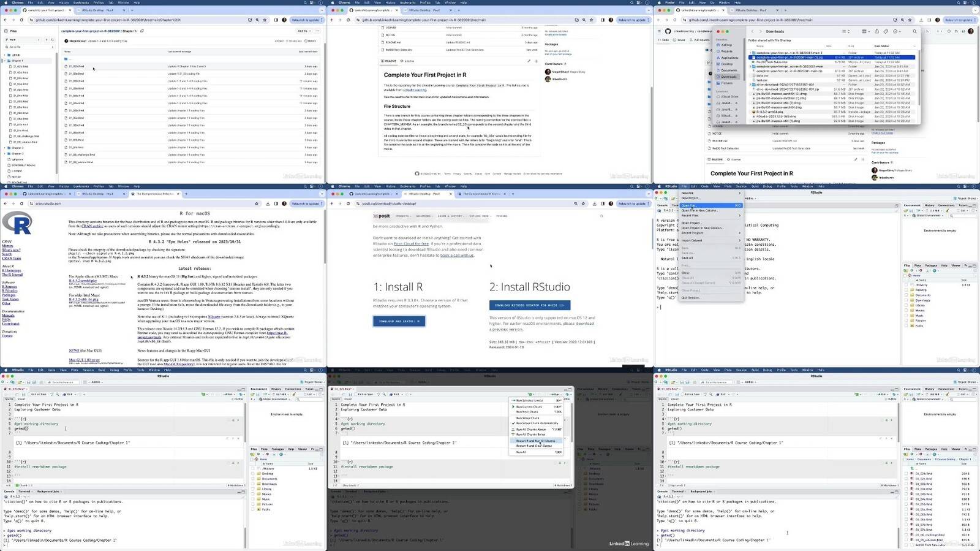This screenshot has height=551, width=980.
Task: Tick Movies checkbox in RStudio with File menu open
Action: 907,310
